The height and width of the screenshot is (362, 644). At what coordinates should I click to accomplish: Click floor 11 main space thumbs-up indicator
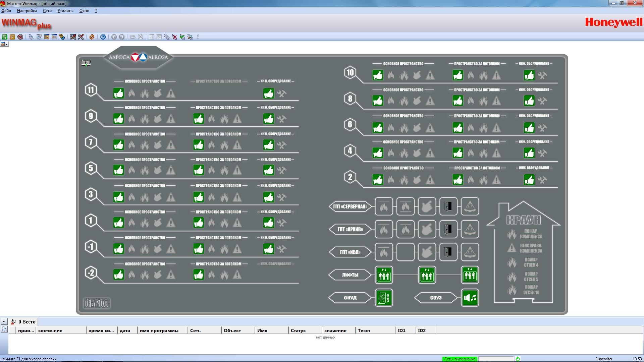point(118,94)
